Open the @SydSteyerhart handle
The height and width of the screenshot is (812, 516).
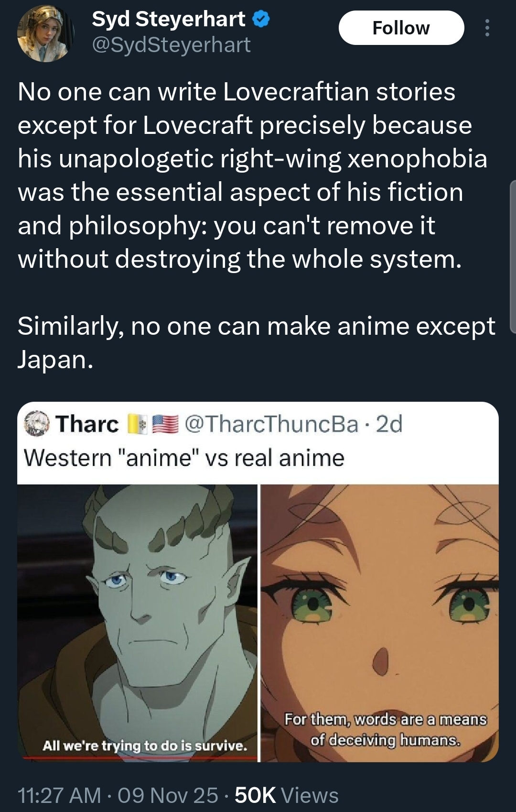pos(171,45)
